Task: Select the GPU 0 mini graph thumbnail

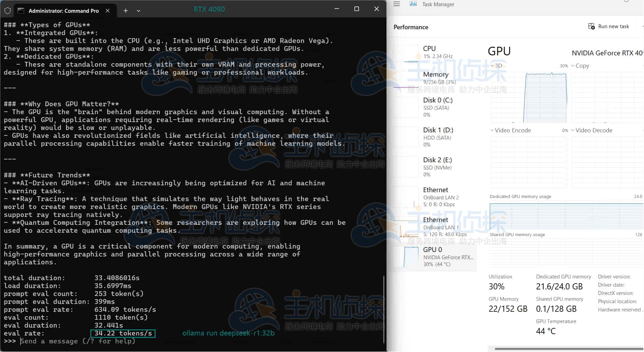Action: pyautogui.click(x=406, y=257)
